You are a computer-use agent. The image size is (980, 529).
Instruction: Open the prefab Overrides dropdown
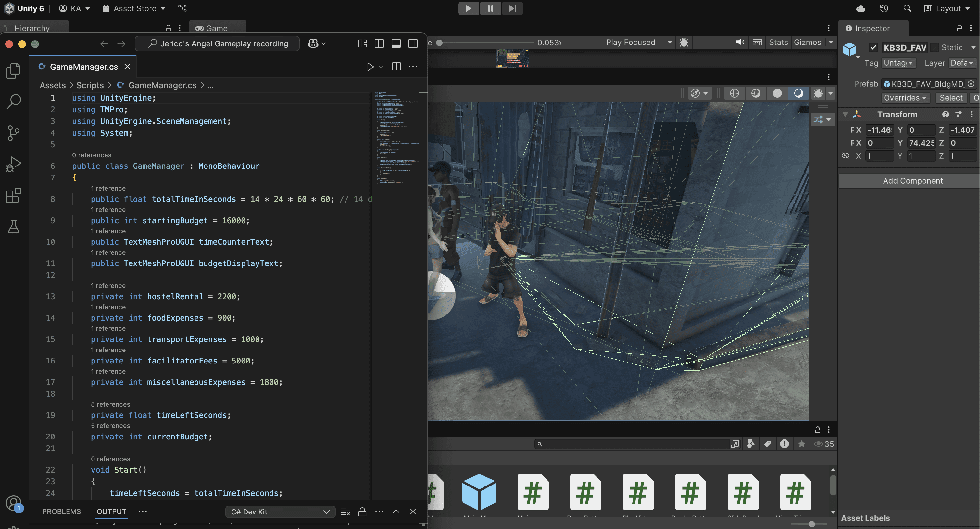pyautogui.click(x=905, y=98)
